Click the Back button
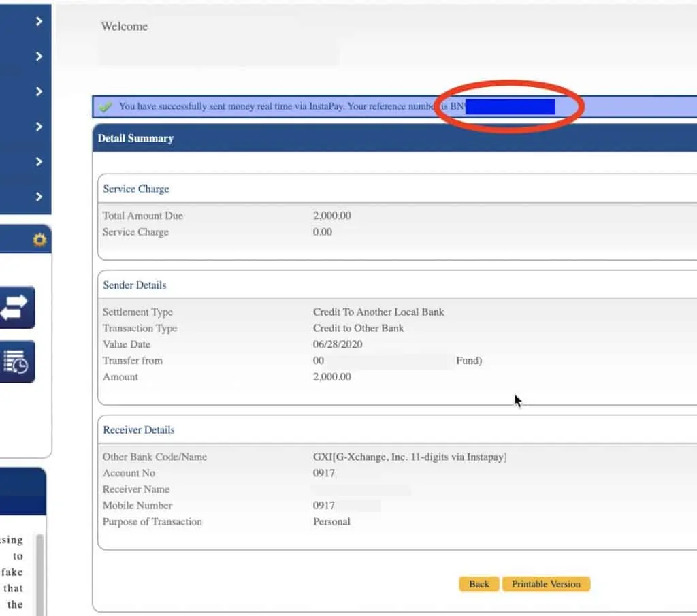This screenshot has height=616, width=697. [x=479, y=584]
